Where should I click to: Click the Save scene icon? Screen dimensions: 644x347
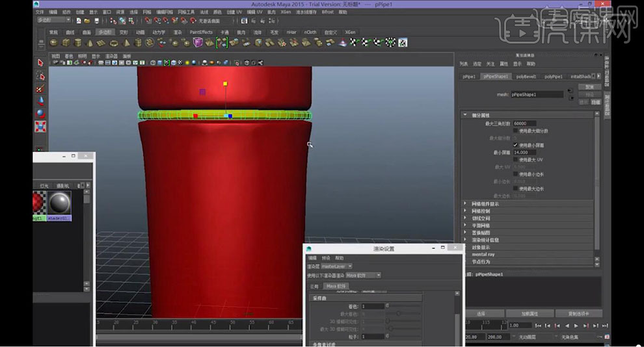[x=96, y=21]
